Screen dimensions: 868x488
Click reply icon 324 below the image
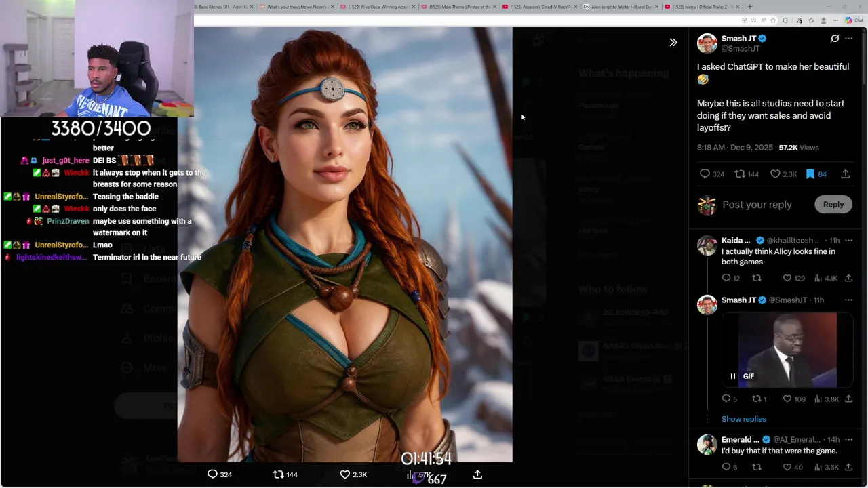219,474
